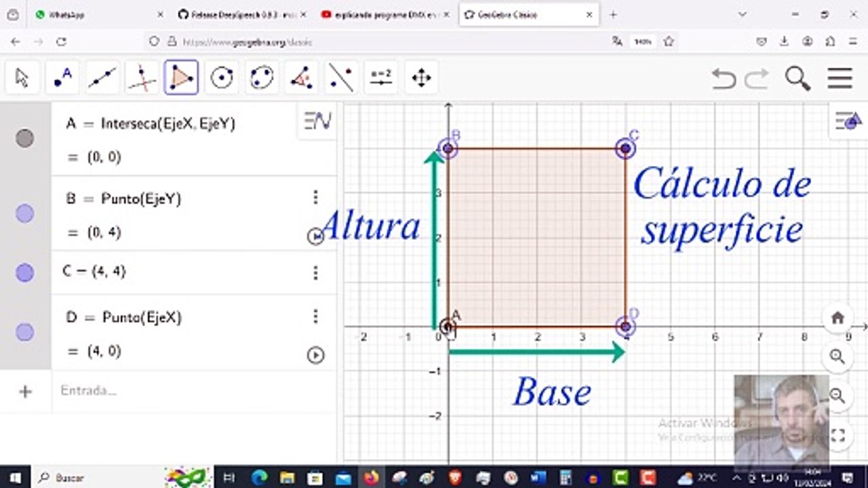Image resolution: width=868 pixels, height=488 pixels.
Task: Bookmark this page with the star
Action: pyautogui.click(x=669, y=41)
